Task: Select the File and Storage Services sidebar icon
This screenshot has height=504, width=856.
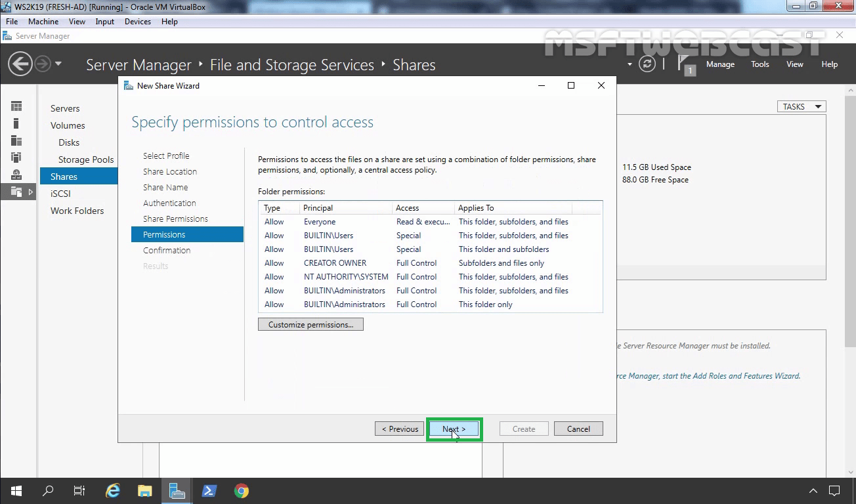Action: 16,157
